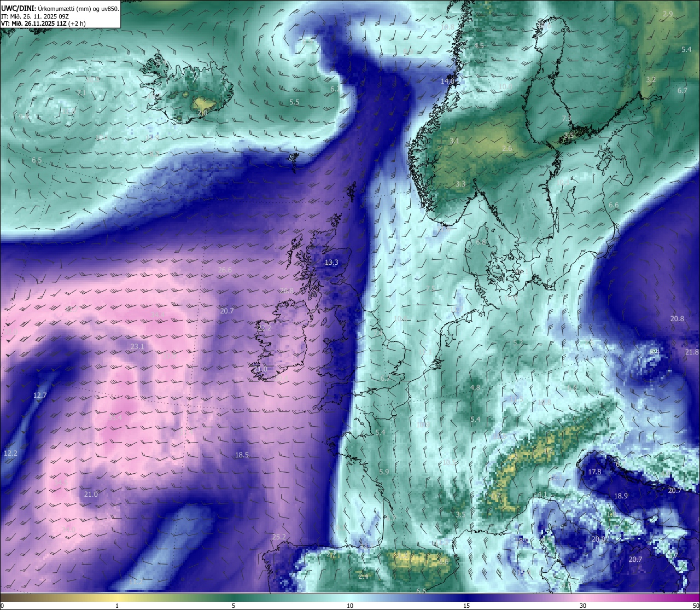Click the 3.2 value on the map
This screenshot has width=700, height=610.
point(651,79)
